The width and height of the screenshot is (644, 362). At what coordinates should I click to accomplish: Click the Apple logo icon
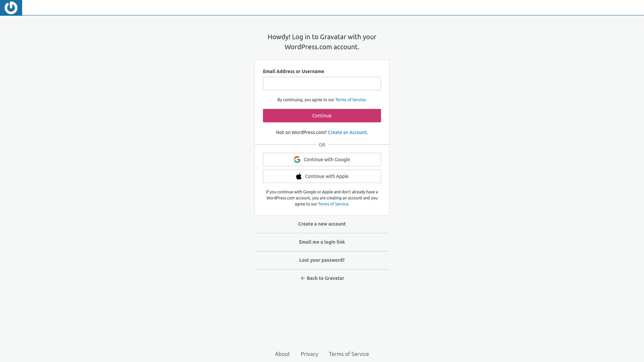click(299, 176)
